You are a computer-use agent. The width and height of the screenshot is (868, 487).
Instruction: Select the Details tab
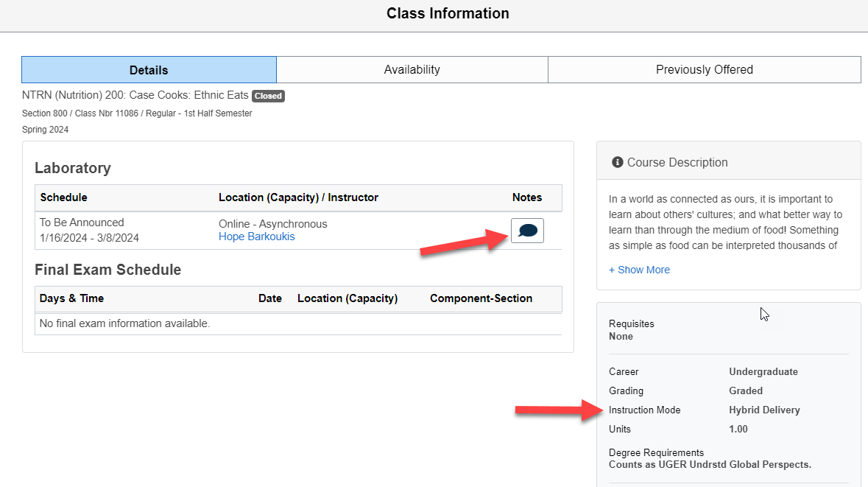[x=148, y=69]
